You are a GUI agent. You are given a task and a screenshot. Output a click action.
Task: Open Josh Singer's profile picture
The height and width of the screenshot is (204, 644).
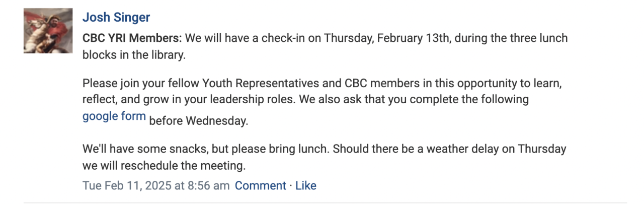click(48, 30)
